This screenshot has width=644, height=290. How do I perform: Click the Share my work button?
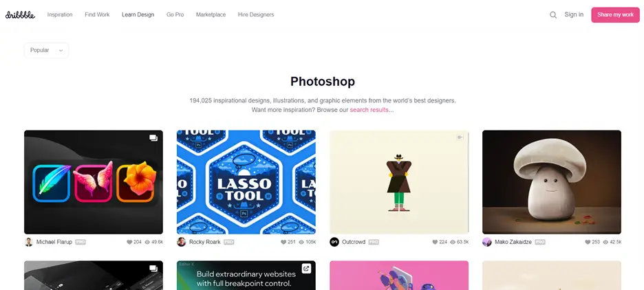[x=615, y=14]
